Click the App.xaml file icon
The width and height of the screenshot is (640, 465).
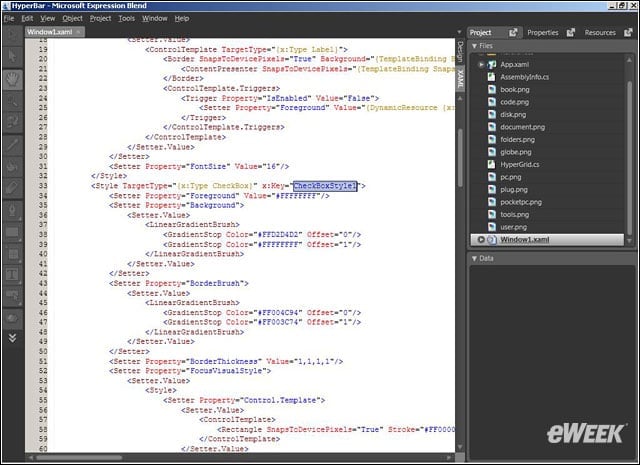[492, 65]
